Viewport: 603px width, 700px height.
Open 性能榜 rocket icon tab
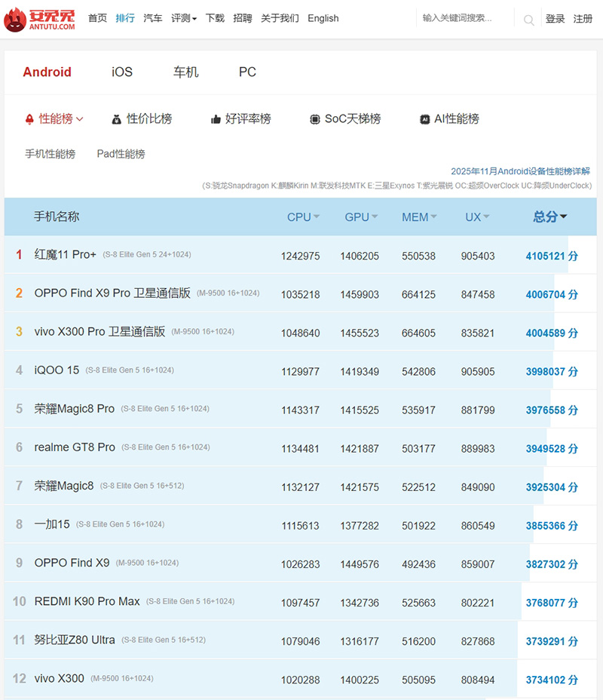[30, 119]
